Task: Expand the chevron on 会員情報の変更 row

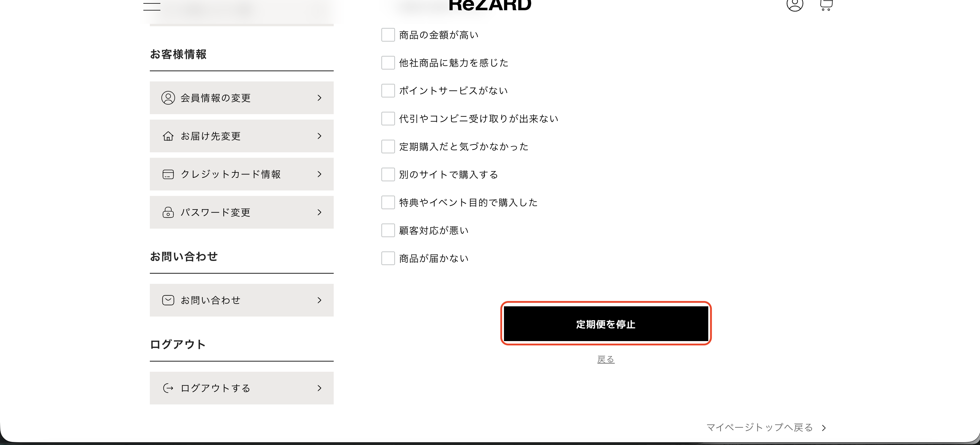Action: (x=319, y=98)
